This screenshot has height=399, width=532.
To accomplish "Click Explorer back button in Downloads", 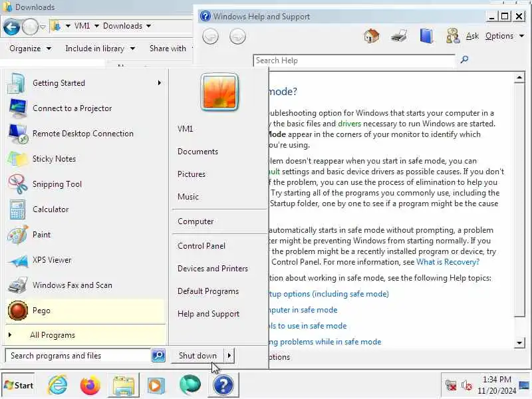I will (x=11, y=27).
